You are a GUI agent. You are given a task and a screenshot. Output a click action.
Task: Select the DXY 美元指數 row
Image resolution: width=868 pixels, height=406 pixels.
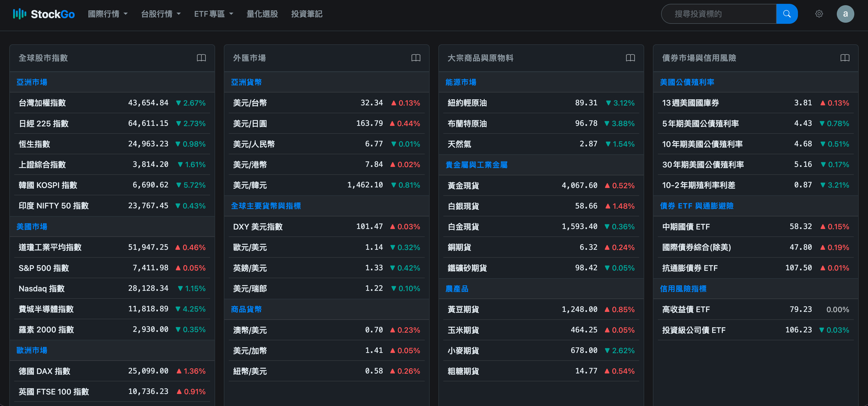(x=326, y=227)
